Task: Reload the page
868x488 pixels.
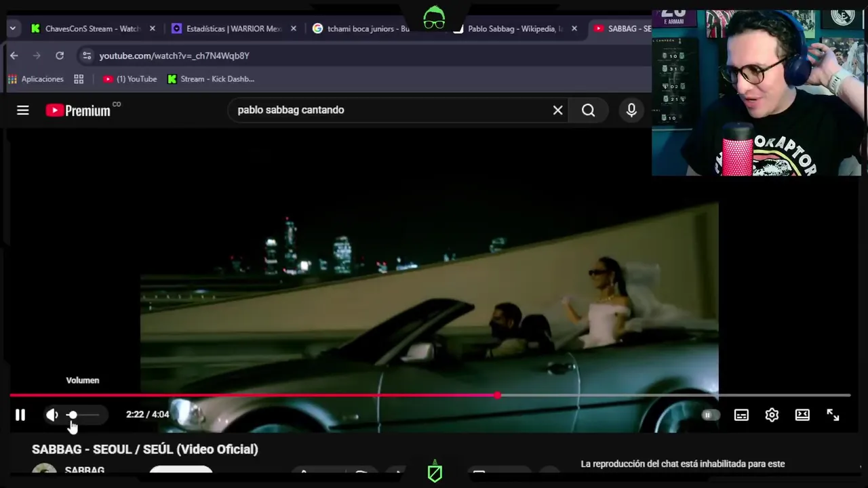Action: 60,56
